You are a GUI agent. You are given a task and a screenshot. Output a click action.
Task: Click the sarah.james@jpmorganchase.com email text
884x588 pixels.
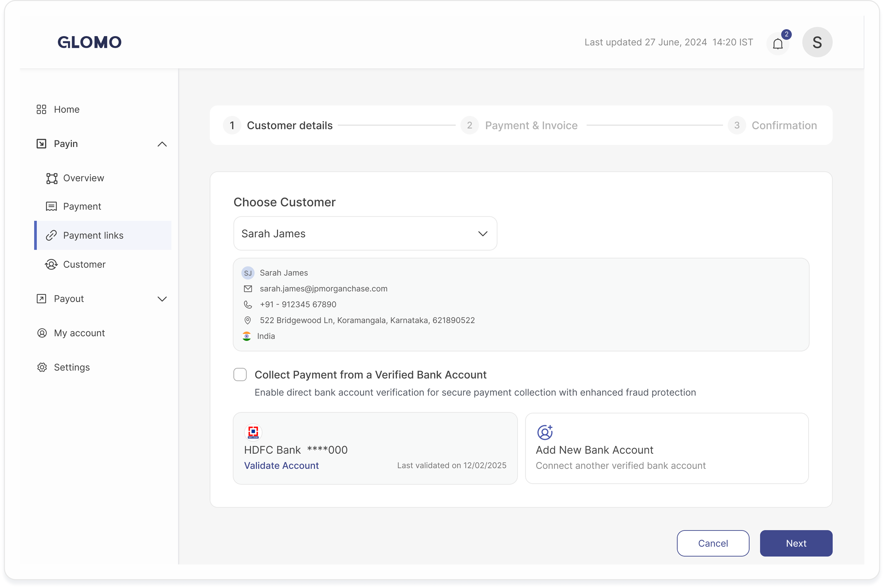click(x=324, y=289)
